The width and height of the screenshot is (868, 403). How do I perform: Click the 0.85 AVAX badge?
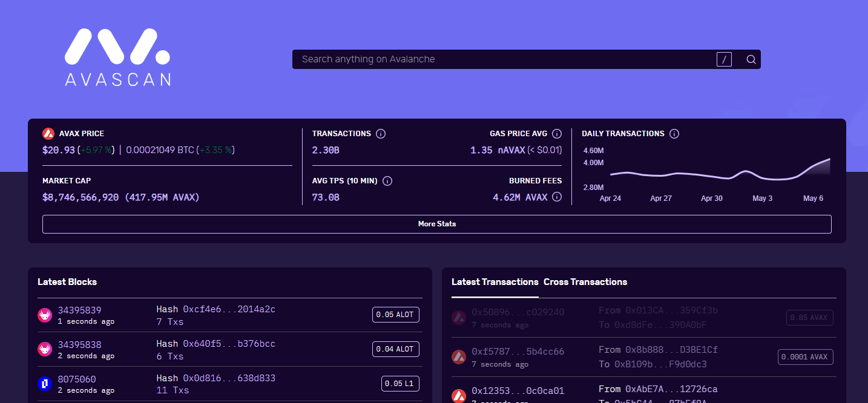tap(810, 318)
